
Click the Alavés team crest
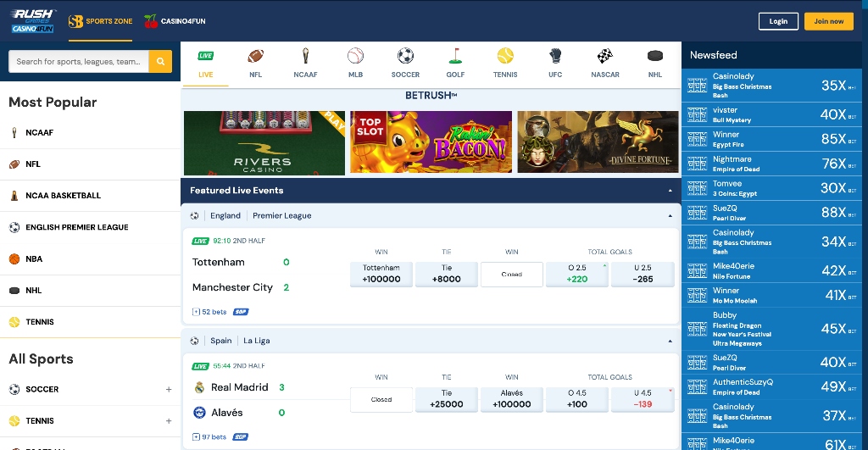pyautogui.click(x=199, y=413)
